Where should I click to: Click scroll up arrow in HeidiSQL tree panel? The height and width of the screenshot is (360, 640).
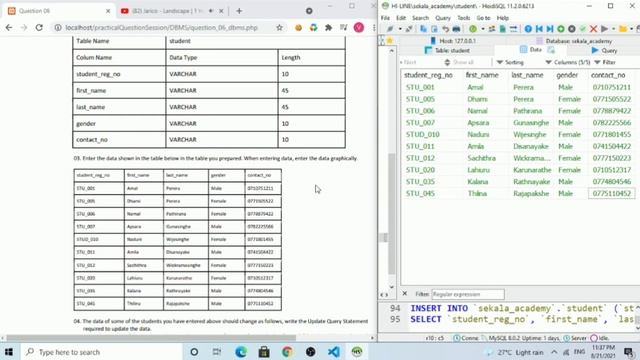pos(391,51)
